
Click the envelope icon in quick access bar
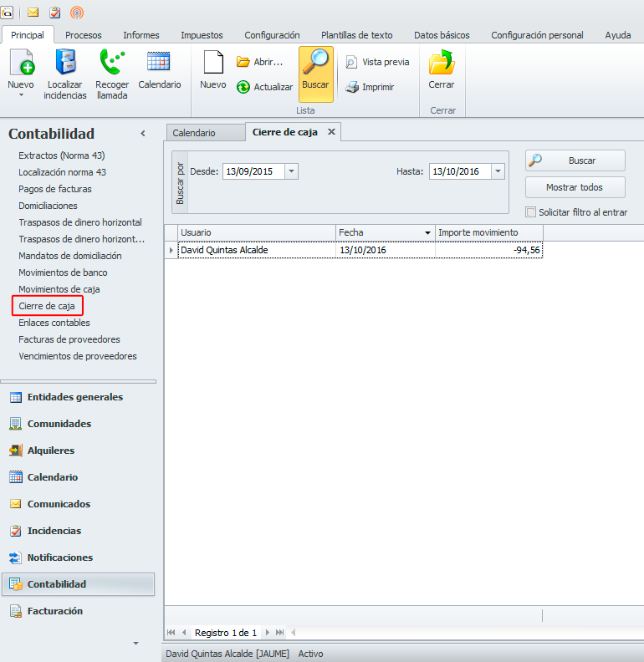tap(33, 13)
